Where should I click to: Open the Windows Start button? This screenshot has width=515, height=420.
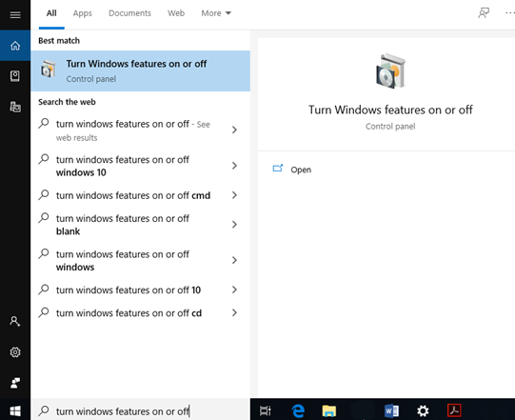coord(15,410)
